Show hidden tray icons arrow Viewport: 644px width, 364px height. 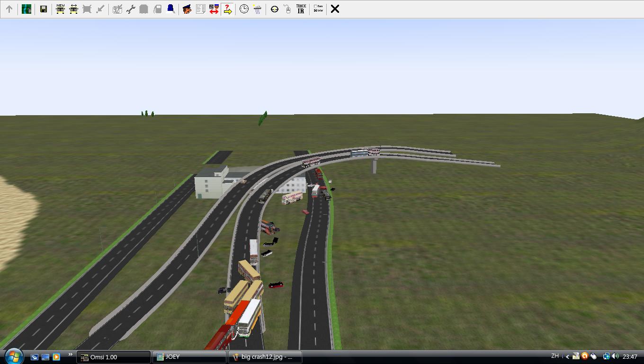567,356
